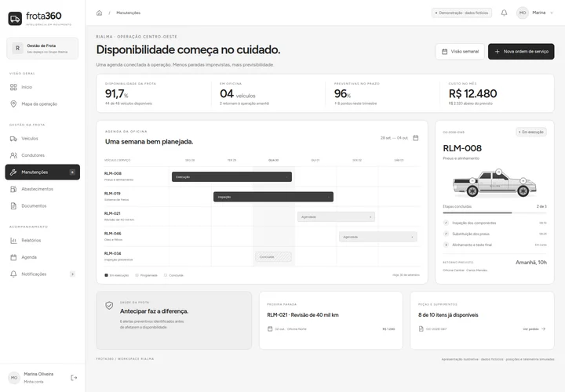Click the RLM-034 Concluída schedule block
565x392 pixels.
(x=274, y=257)
